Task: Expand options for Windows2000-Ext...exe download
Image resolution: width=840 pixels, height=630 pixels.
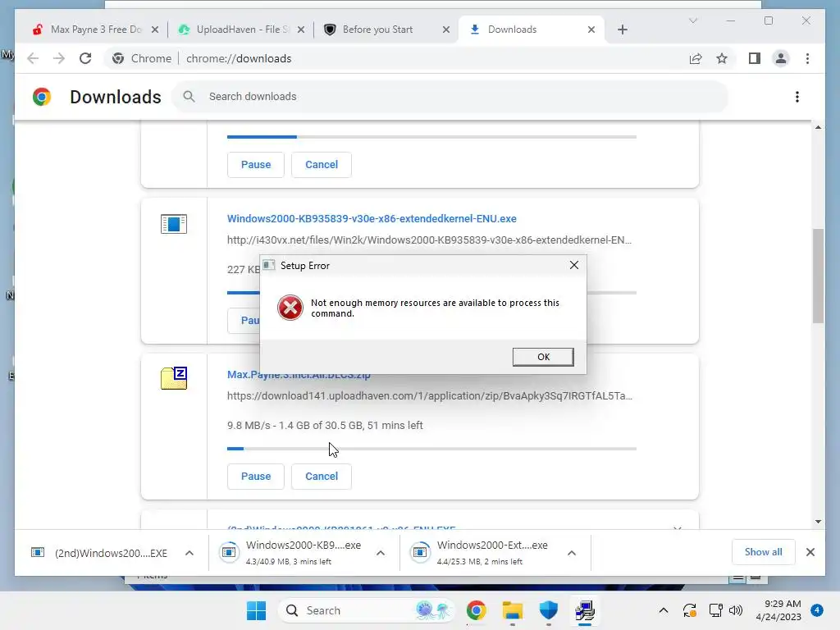Action: coord(572,553)
